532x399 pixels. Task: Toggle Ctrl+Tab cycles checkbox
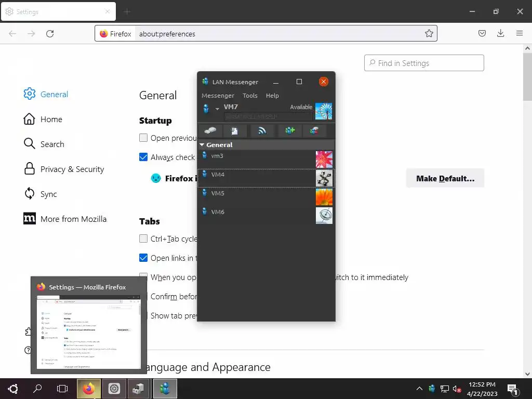143,238
